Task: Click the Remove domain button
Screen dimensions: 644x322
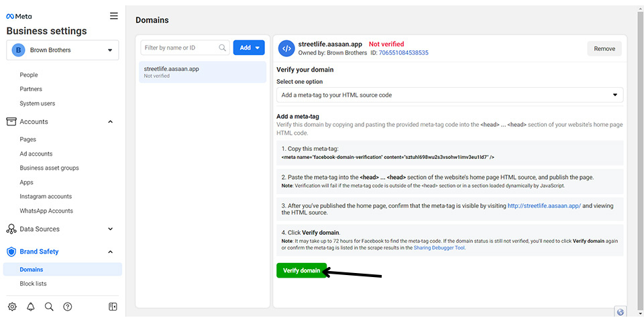Action: pyautogui.click(x=604, y=48)
